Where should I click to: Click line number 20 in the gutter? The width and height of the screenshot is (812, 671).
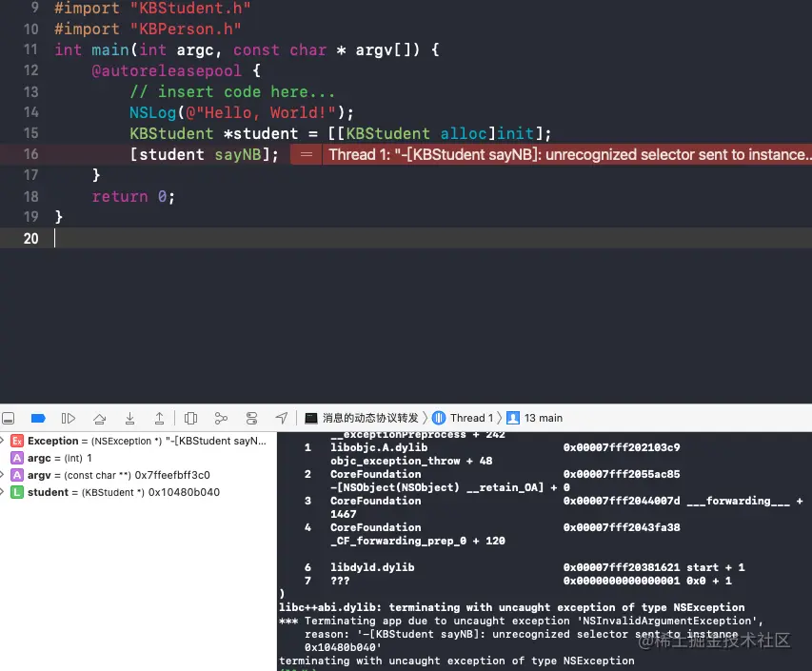click(x=30, y=238)
